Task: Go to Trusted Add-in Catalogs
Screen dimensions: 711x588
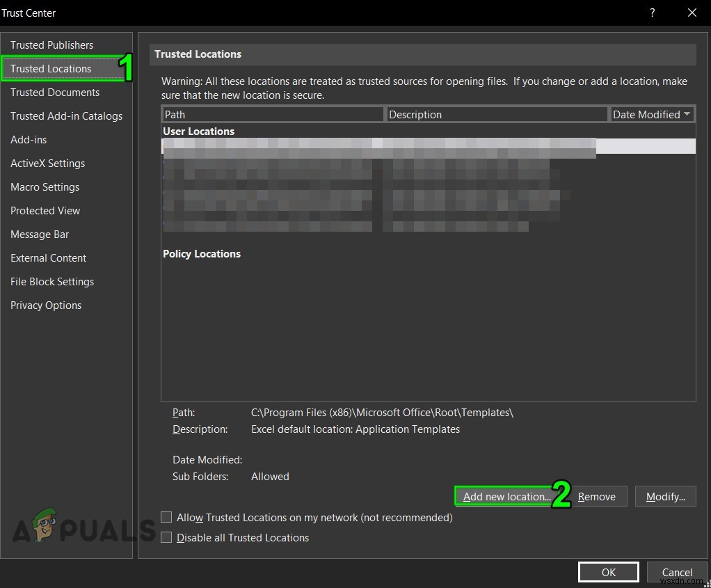Action: coord(66,116)
